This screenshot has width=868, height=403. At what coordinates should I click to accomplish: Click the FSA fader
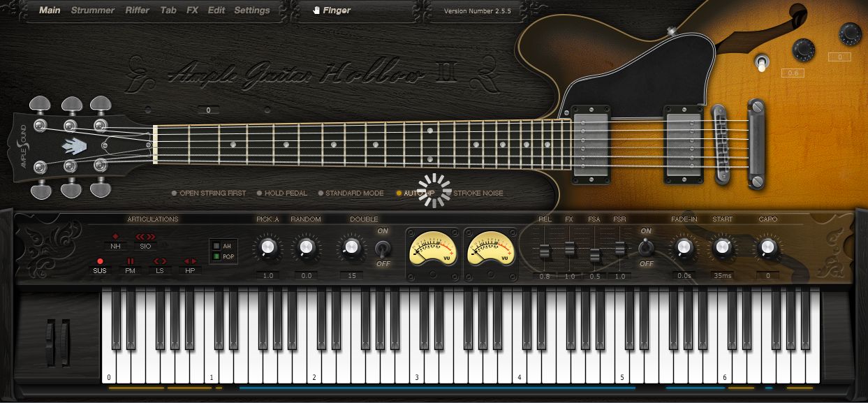pyautogui.click(x=594, y=254)
